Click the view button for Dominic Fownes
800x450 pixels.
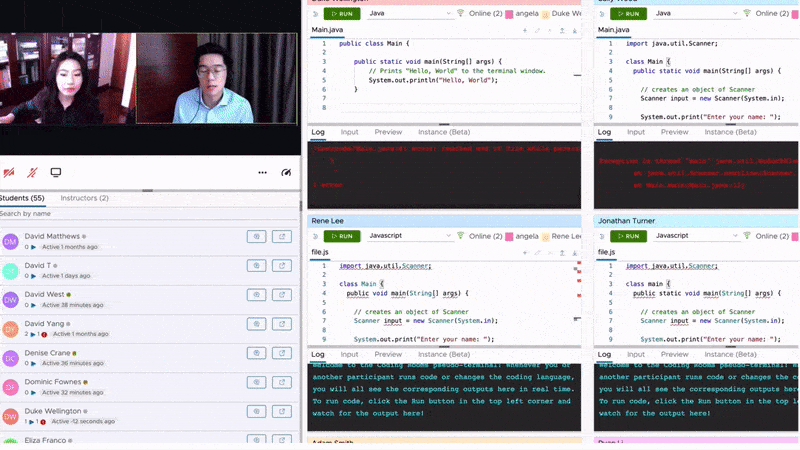[257, 382]
